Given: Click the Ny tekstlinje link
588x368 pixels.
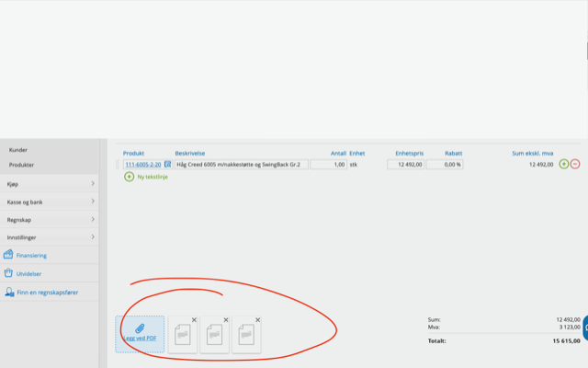Looking at the screenshot, I should tap(153, 177).
